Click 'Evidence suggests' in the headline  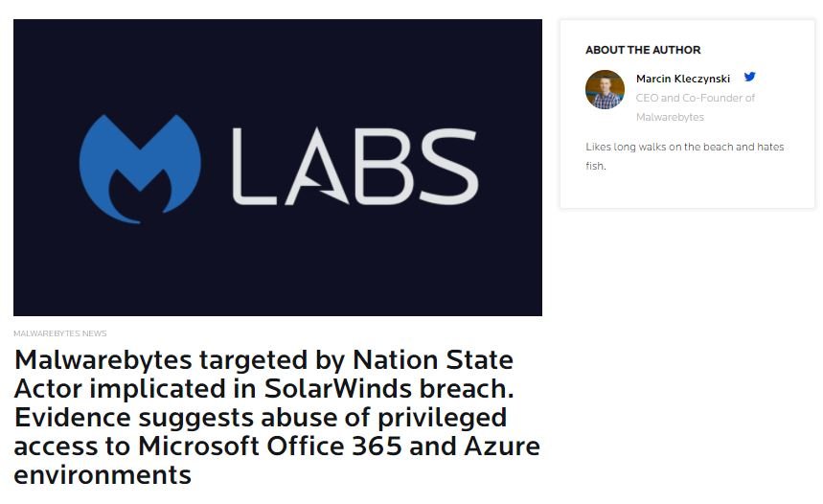(x=134, y=419)
